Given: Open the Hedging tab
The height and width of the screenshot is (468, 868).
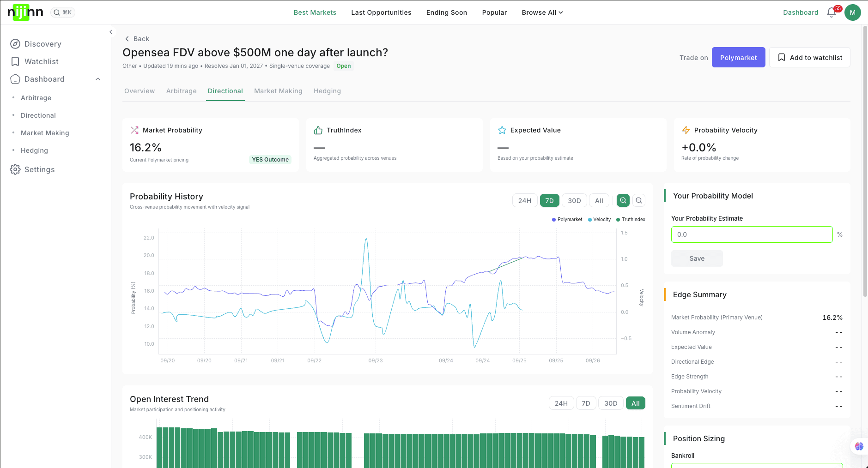Looking at the screenshot, I should [x=327, y=91].
